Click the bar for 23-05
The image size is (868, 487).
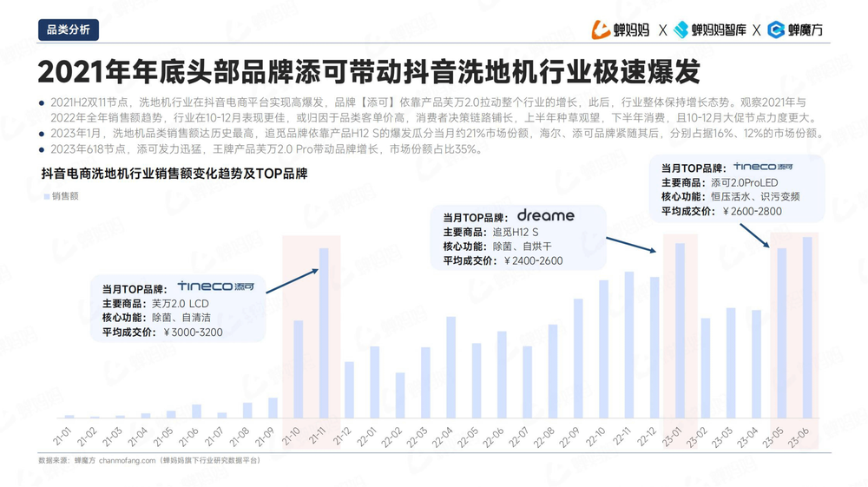[x=782, y=333]
